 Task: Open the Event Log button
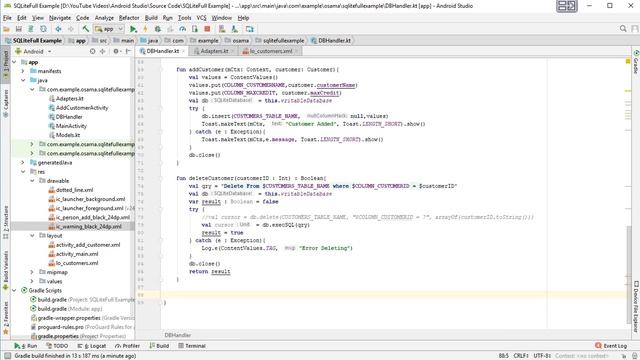[x=611, y=346]
